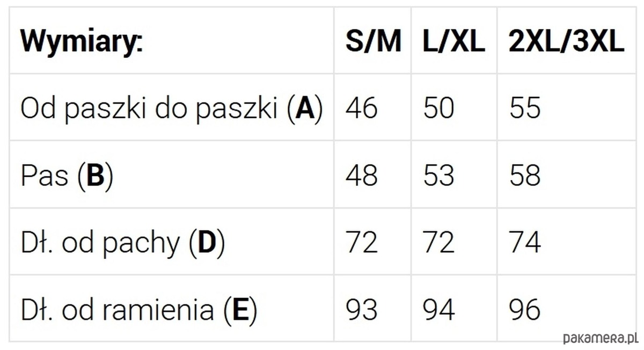Click the pakamera.pl watermark
Screen dimensions: 644x350
coord(600,338)
